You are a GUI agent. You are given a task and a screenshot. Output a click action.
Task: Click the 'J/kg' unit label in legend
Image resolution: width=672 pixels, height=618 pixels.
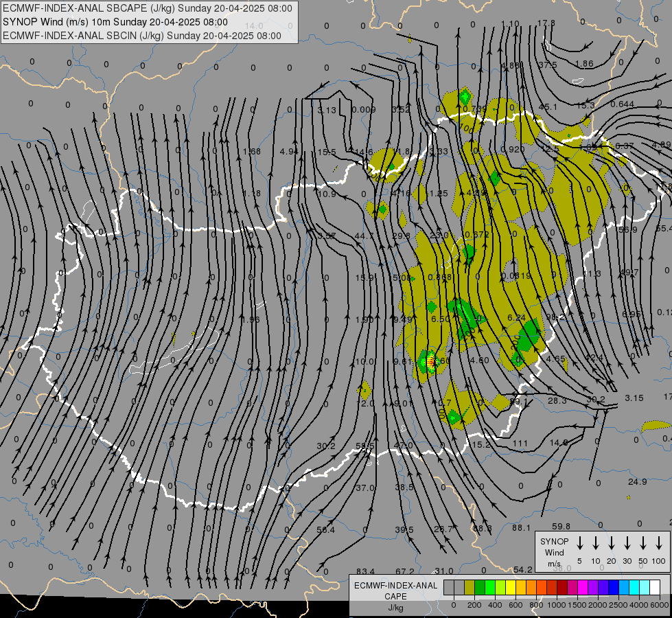pos(395,607)
